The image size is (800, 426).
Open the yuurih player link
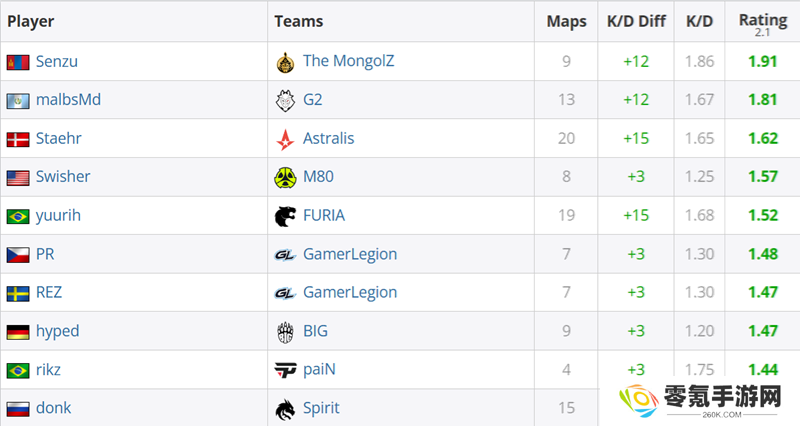pos(58,215)
